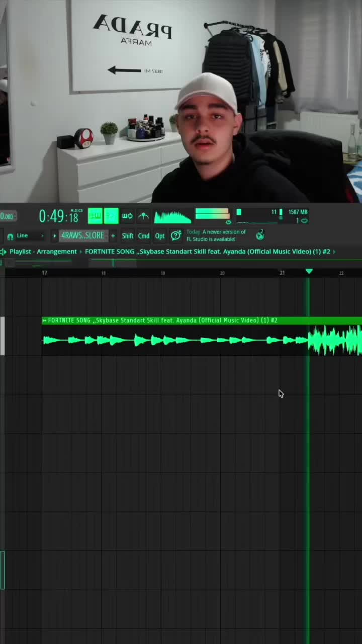Open the newer version of FL Studio notice
This screenshot has width=362, height=644.
[x=216, y=235]
